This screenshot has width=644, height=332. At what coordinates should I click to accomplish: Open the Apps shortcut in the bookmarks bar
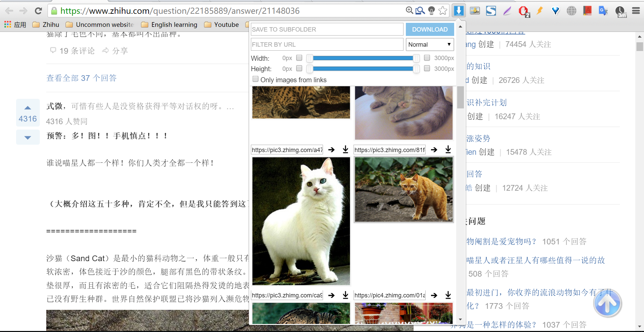pyautogui.click(x=15, y=25)
